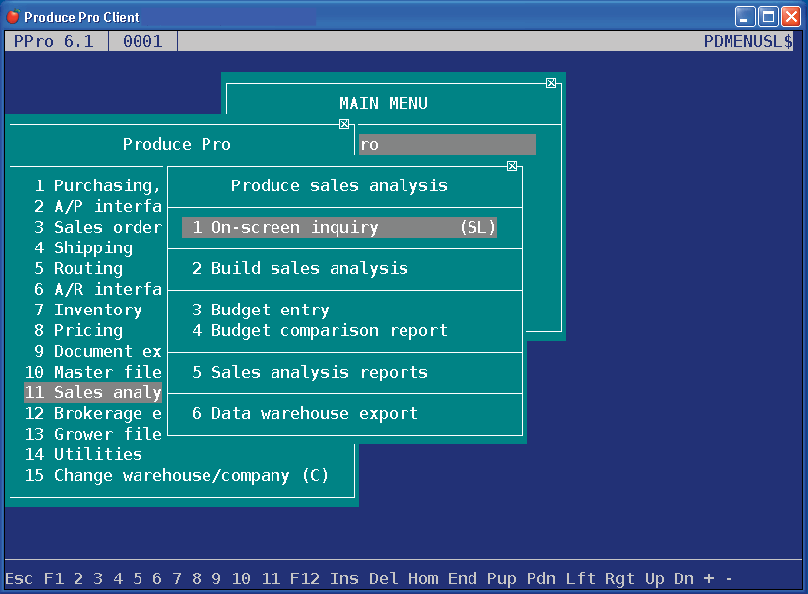Click End key in bottom bar
The width and height of the screenshot is (808, 594).
click(x=463, y=579)
